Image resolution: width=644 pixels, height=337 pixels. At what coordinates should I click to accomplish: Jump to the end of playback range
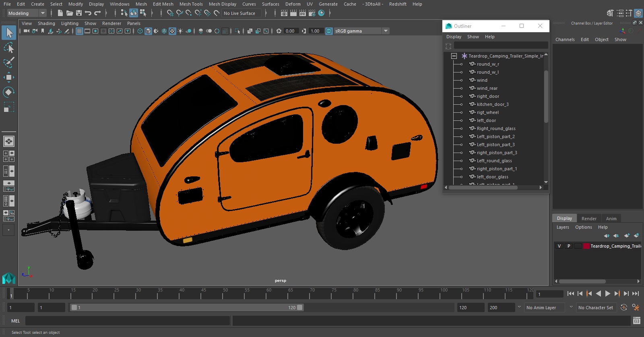tap(636, 294)
